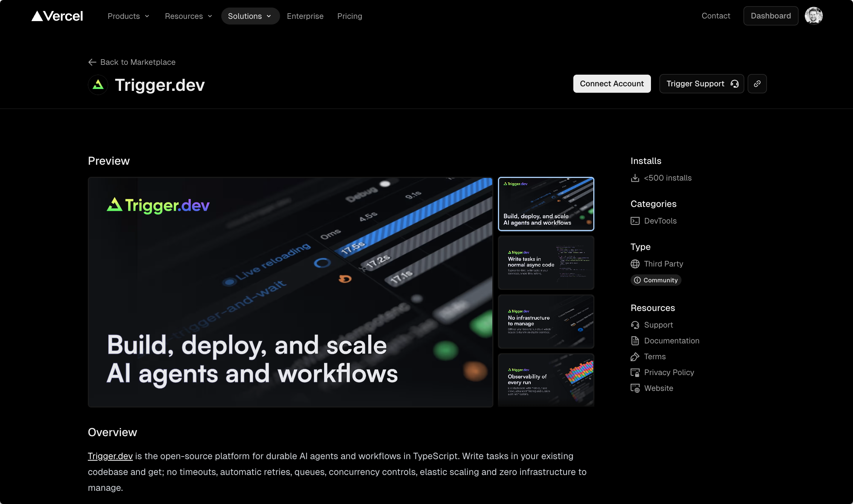Click the Trigger Support button
Screen dimensions: 853x504
tap(701, 84)
